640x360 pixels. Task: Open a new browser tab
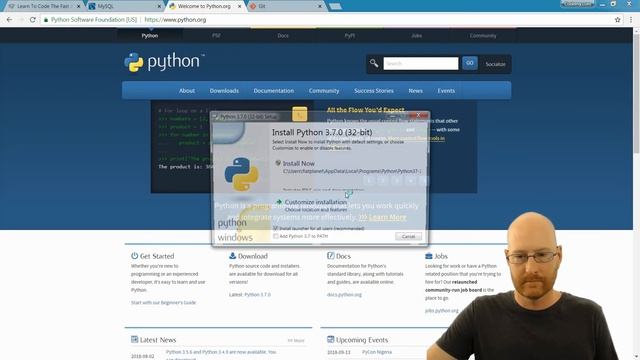[336, 7]
